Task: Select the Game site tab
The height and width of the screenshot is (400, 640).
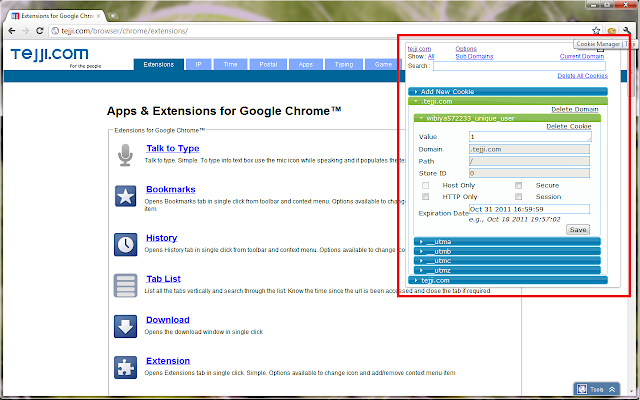Action: point(383,64)
